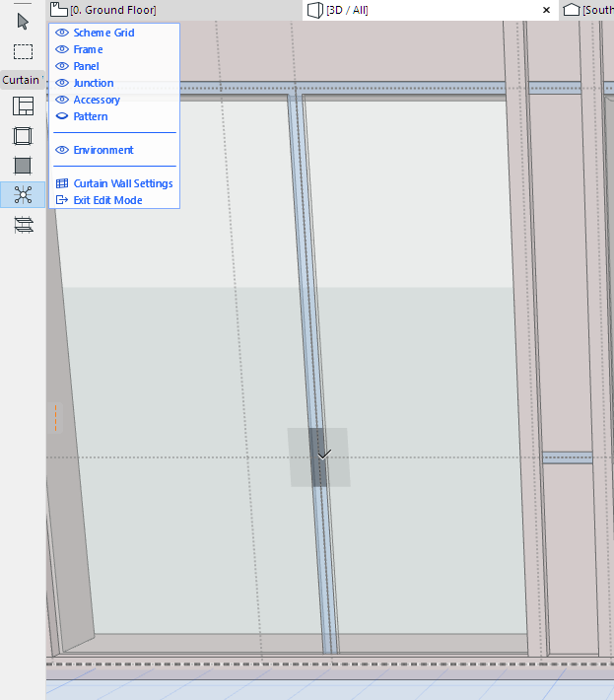Toggle Accessory visibility eye

[62, 100]
